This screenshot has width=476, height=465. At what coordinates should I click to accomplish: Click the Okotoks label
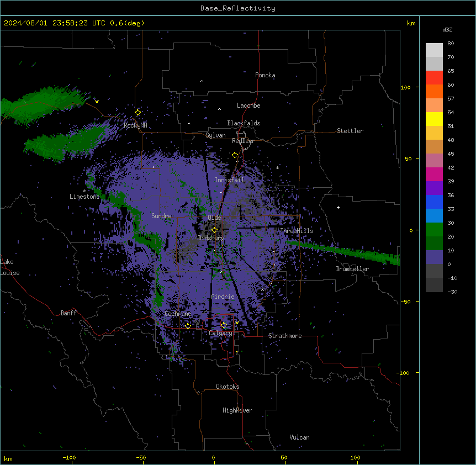point(228,387)
